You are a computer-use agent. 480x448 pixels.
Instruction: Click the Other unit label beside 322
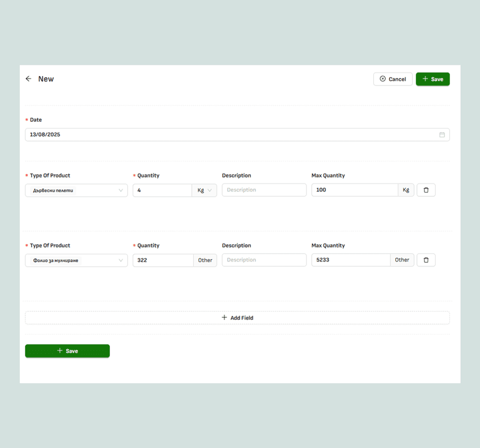[x=205, y=260]
